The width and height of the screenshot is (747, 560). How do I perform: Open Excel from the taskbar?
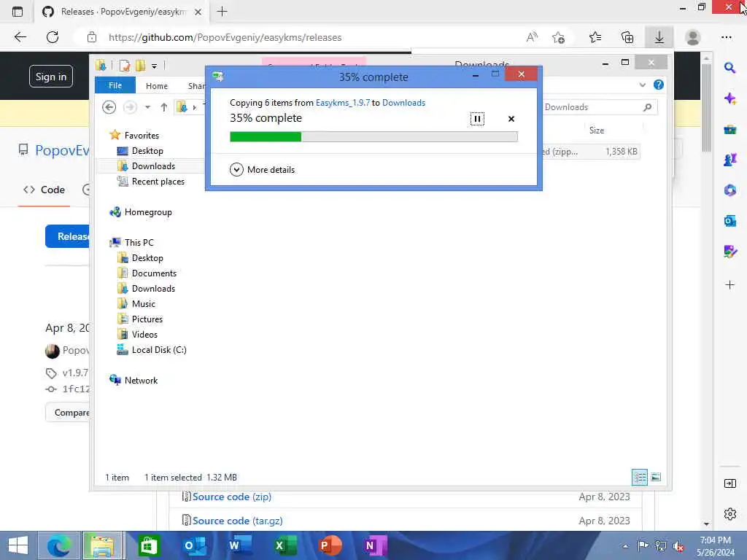(285, 545)
